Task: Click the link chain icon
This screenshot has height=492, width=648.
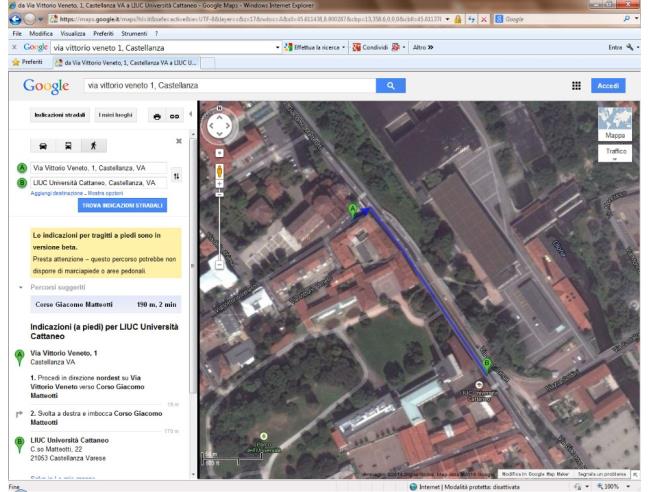Action: (x=174, y=116)
